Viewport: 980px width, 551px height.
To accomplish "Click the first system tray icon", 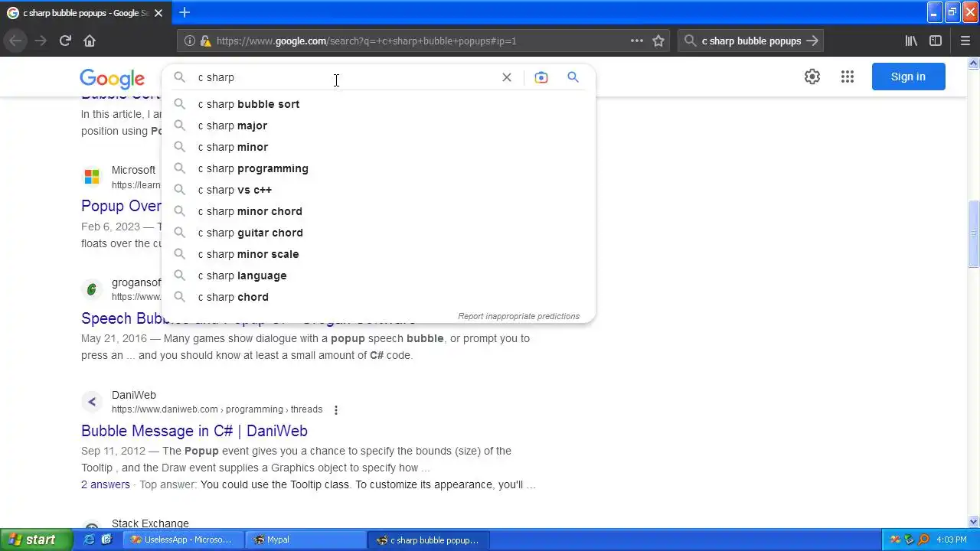I will click(895, 540).
